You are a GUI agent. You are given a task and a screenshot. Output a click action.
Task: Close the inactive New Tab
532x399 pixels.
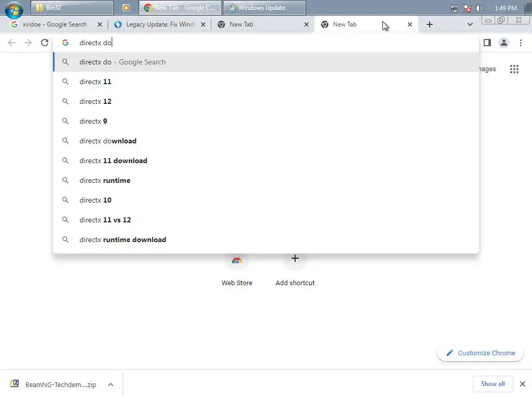307,24
